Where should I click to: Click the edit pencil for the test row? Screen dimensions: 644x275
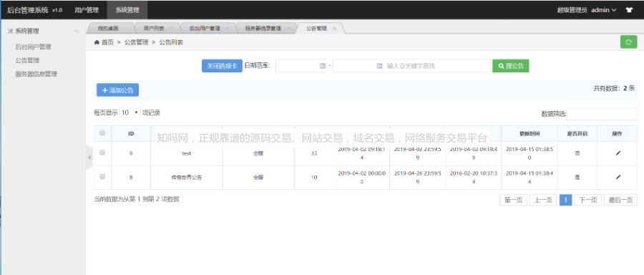pyautogui.click(x=618, y=153)
